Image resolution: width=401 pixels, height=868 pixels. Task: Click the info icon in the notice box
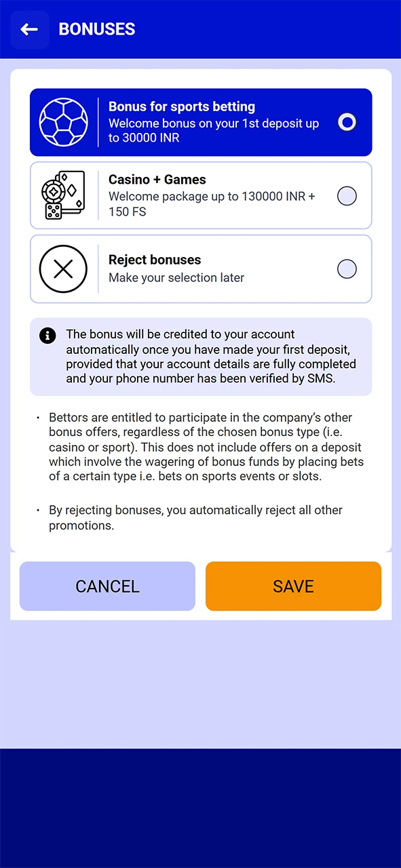[x=47, y=335]
